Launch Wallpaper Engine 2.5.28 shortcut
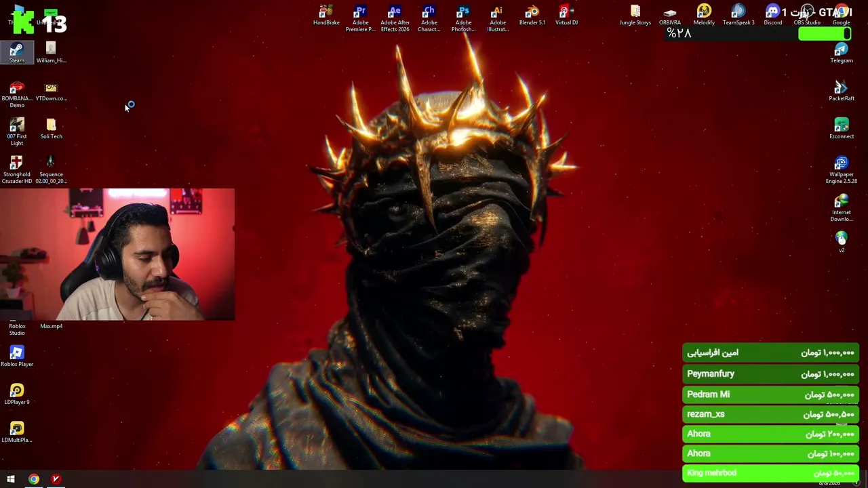The image size is (868, 488). [x=842, y=170]
